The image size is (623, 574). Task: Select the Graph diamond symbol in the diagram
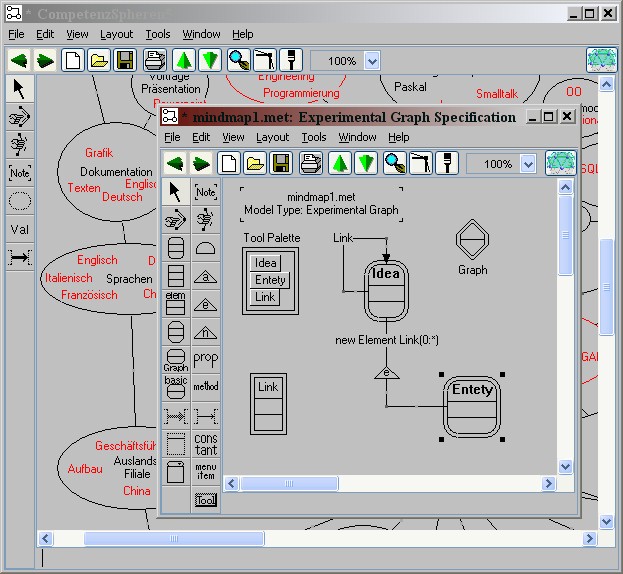(x=472, y=240)
